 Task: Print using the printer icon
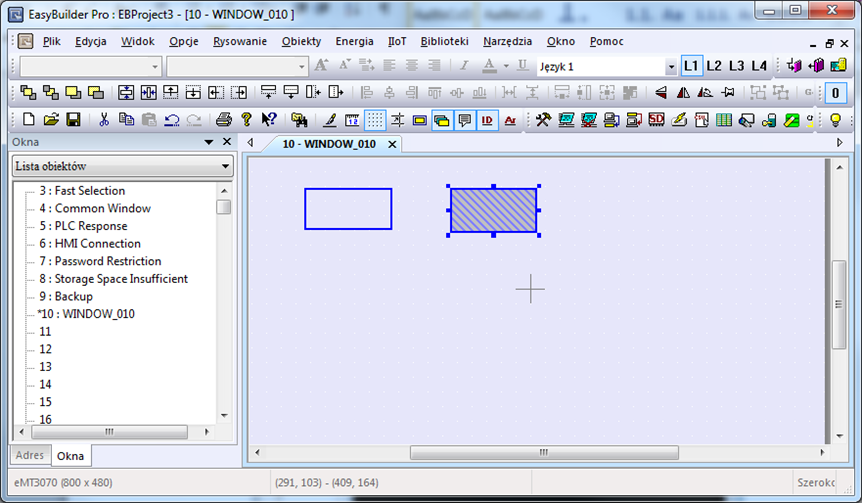coord(224,119)
